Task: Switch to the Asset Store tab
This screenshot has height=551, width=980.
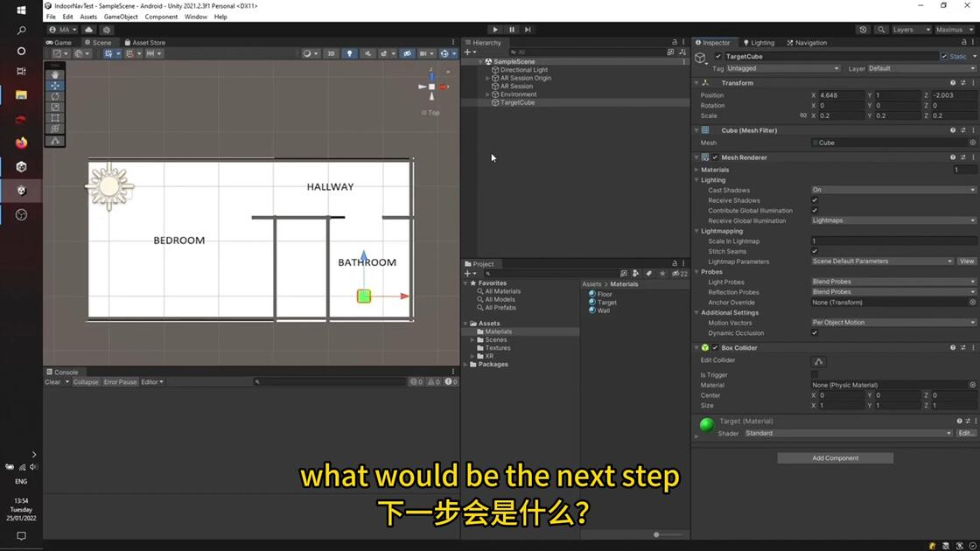Action: 145,43
